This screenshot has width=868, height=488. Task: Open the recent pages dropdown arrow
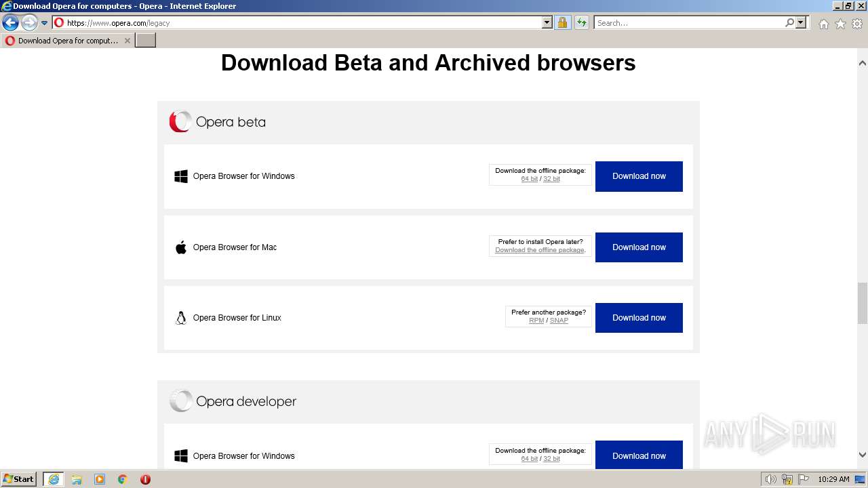coord(45,23)
